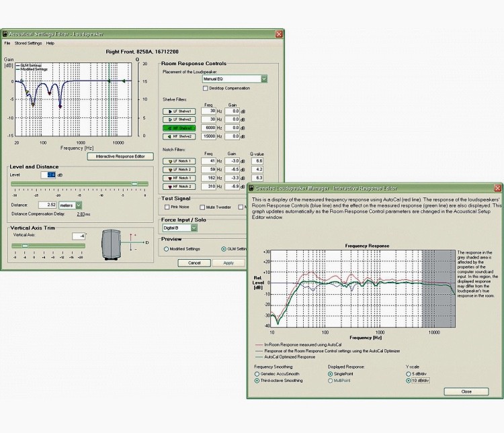The image size is (504, 433).
Task: Click the Apply button
Action: click(x=228, y=263)
